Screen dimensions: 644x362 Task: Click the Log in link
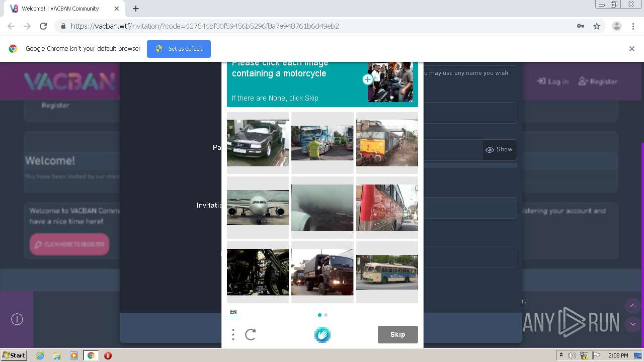click(552, 81)
